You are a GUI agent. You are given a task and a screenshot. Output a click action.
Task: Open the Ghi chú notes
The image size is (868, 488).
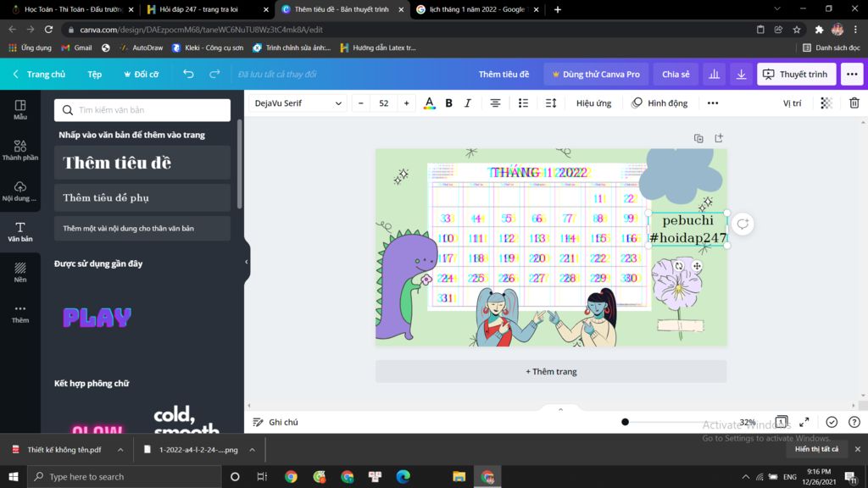tap(275, 422)
